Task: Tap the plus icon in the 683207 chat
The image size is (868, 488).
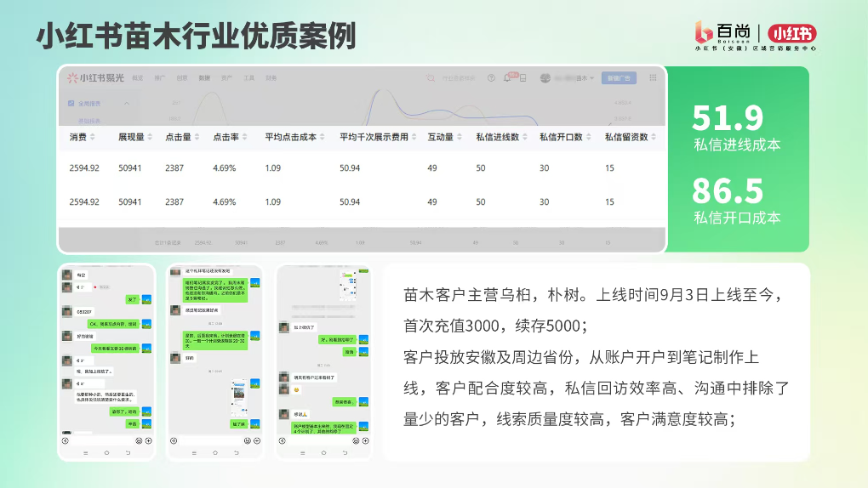Action: coord(148,441)
